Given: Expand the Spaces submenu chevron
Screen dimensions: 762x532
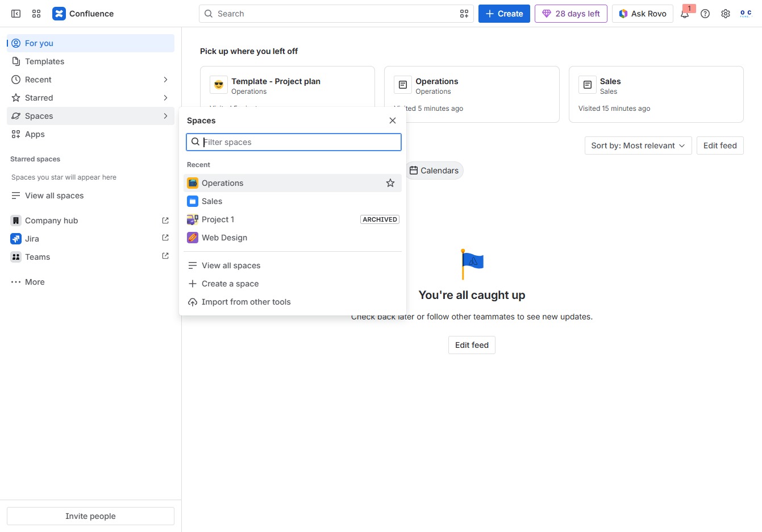Looking at the screenshot, I should pos(165,116).
